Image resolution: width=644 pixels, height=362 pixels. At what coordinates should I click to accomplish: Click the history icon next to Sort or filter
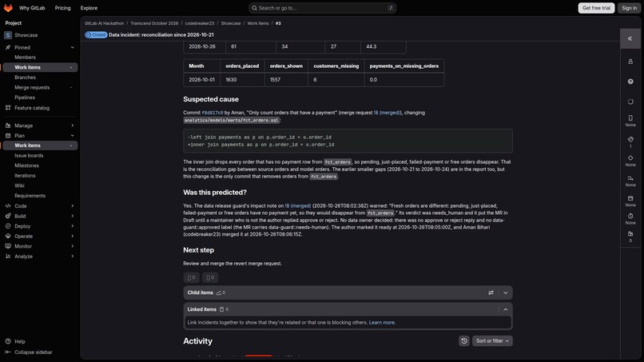click(464, 341)
